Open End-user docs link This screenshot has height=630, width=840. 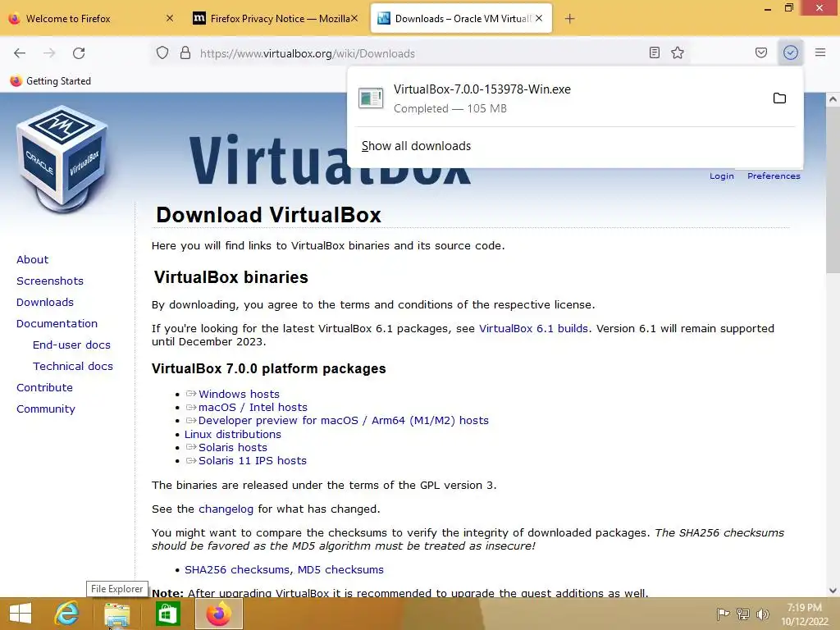[x=72, y=345]
